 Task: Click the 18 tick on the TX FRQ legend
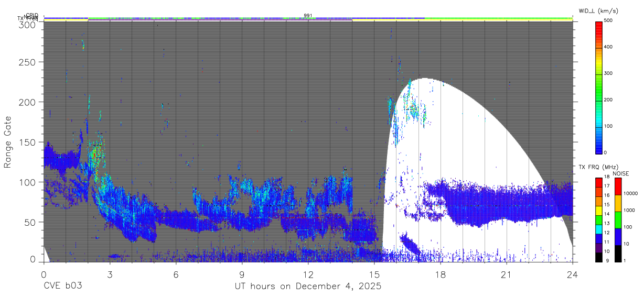(607, 177)
